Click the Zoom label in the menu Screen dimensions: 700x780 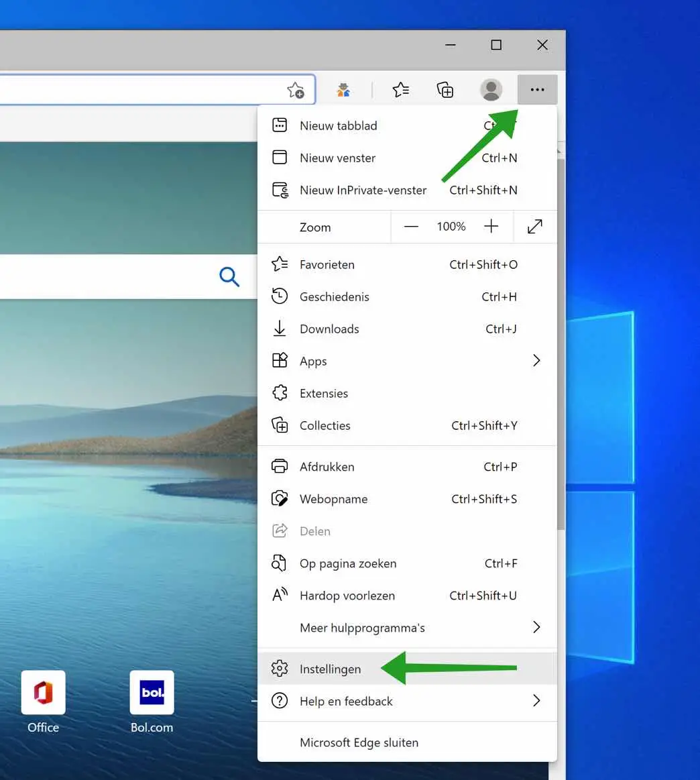[315, 227]
